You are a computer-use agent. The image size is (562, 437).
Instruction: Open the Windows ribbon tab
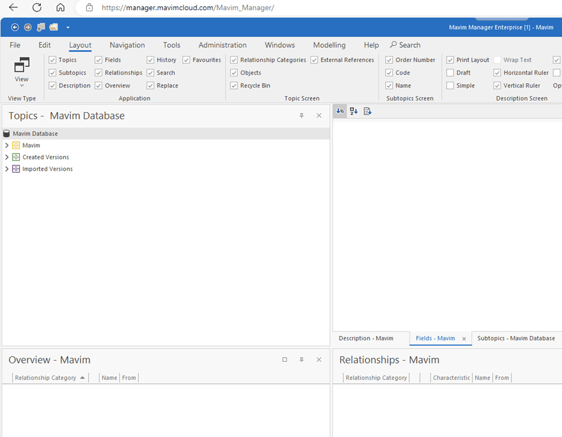point(280,45)
